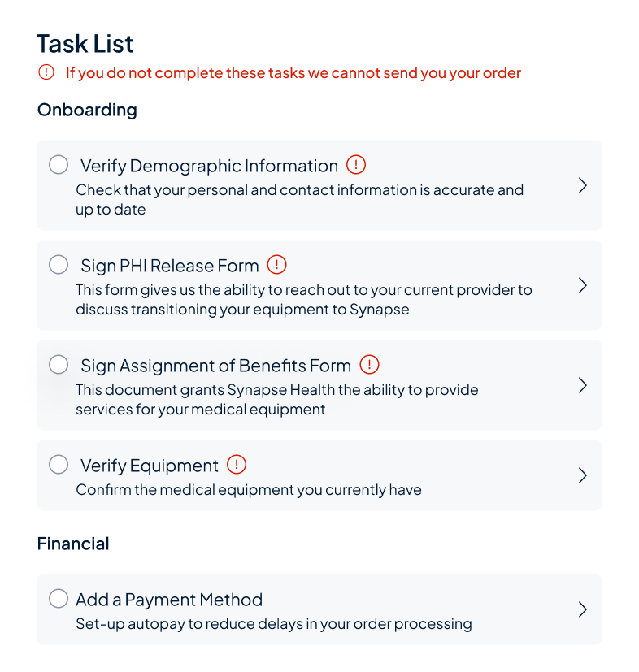
Task: Click chevron on Assignment of Benefits row
Action: pyautogui.click(x=582, y=385)
